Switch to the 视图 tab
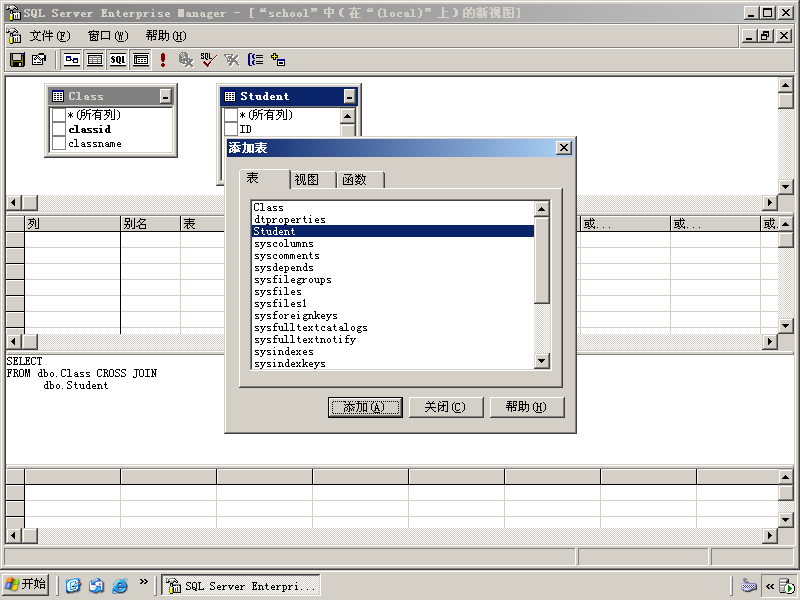The height and width of the screenshot is (600, 800). tap(312, 180)
